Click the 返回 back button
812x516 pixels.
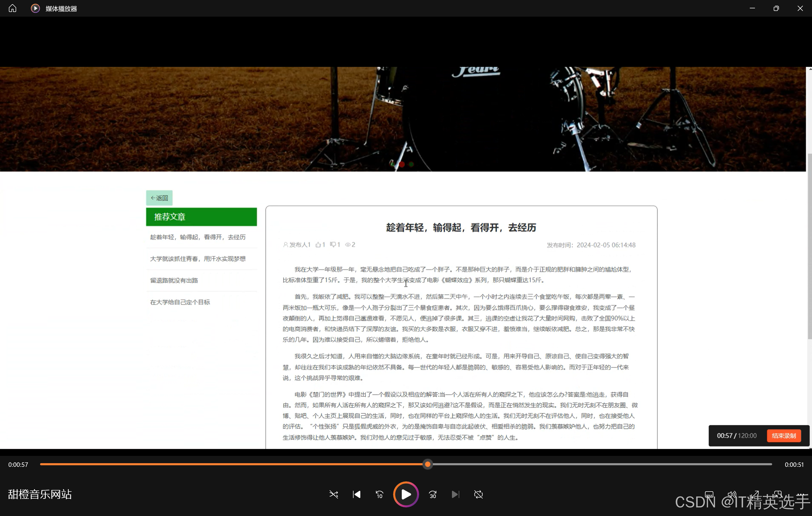[159, 198]
